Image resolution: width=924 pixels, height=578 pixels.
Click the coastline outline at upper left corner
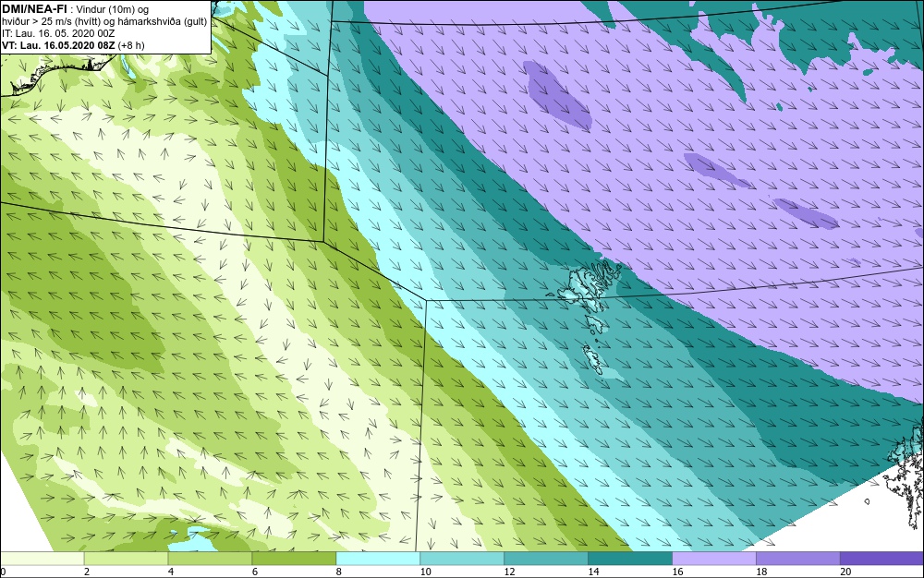56,75
